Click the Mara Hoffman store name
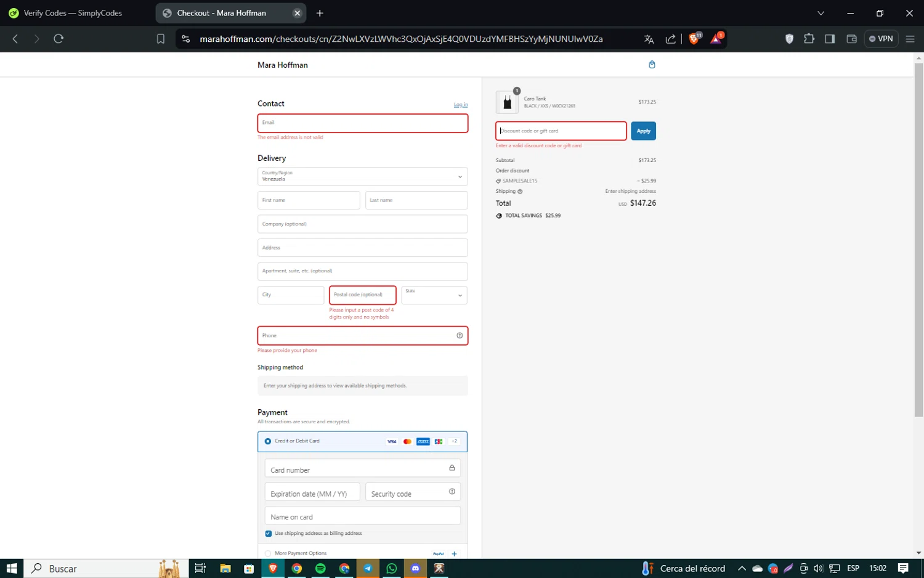 [x=283, y=65]
